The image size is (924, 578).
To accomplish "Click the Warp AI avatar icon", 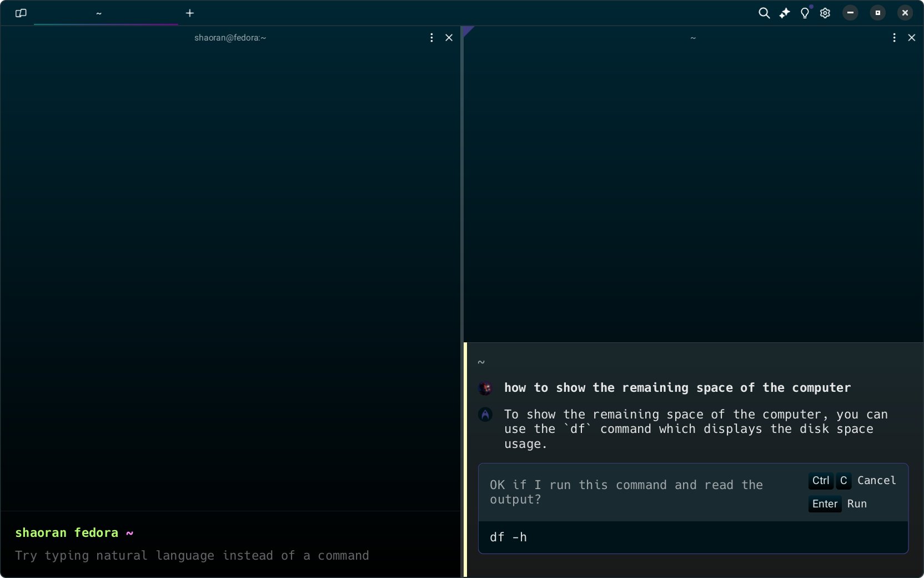I will pyautogui.click(x=485, y=415).
